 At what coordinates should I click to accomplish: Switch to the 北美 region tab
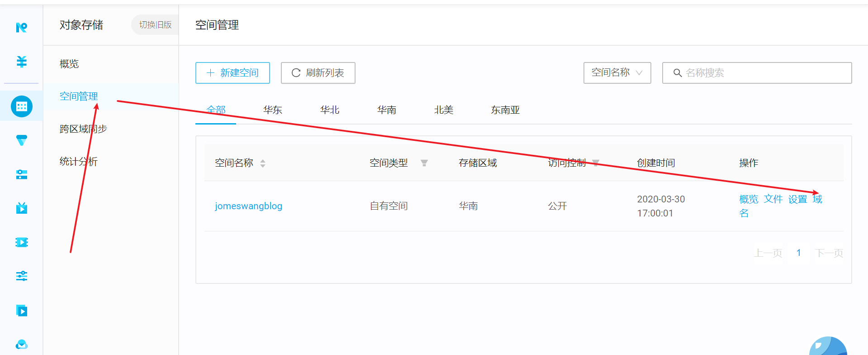[x=444, y=110]
